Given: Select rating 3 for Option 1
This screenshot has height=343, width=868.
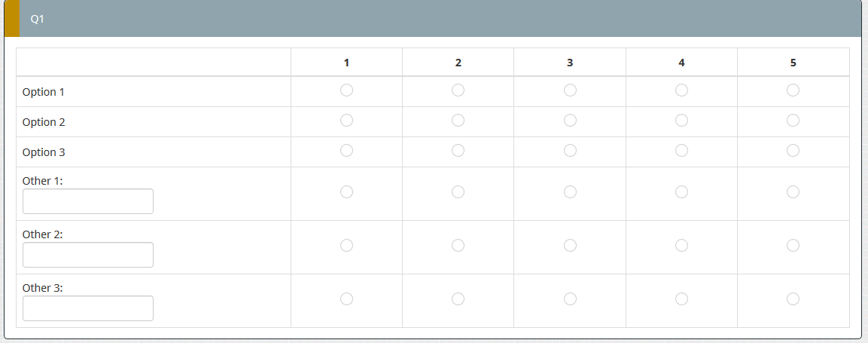Looking at the screenshot, I should (x=570, y=90).
